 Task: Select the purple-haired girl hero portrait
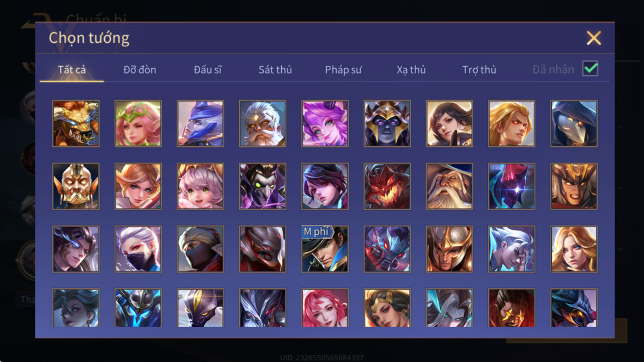(325, 124)
